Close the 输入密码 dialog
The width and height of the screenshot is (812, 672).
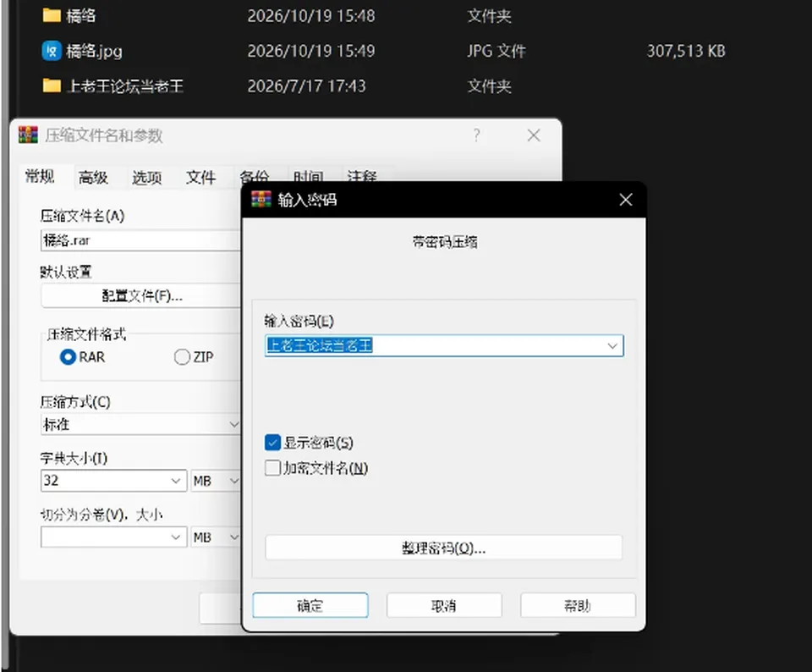[x=626, y=200]
